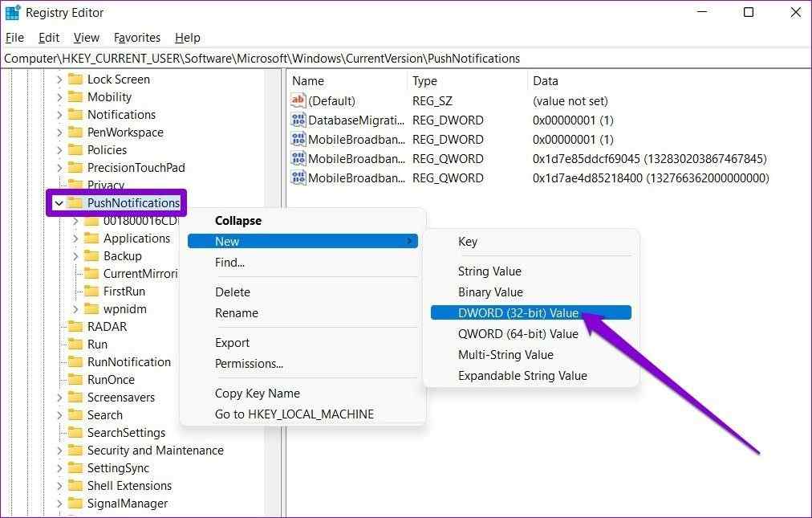The image size is (812, 518).
Task: Open the Edit menu
Action: pos(49,38)
